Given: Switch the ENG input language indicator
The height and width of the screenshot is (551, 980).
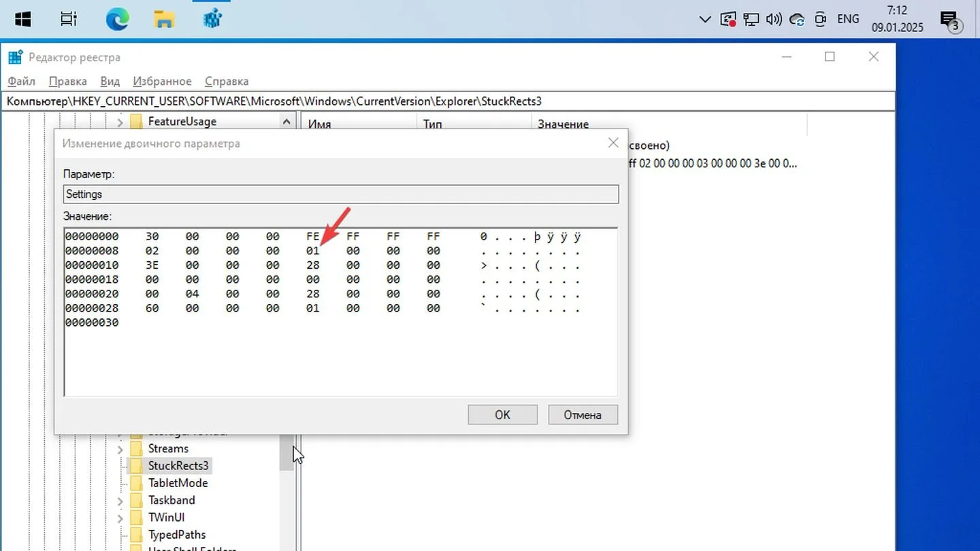Looking at the screenshot, I should tap(848, 19).
